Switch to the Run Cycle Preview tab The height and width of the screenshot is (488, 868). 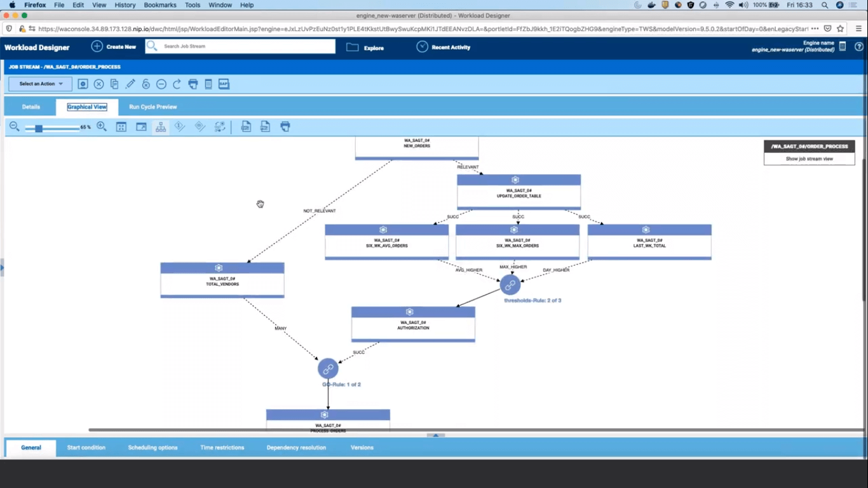(x=153, y=107)
